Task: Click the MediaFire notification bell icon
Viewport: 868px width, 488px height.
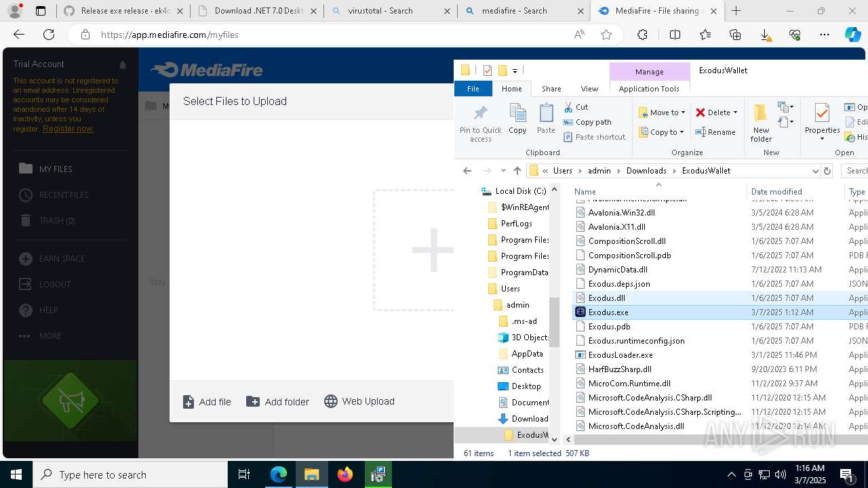Action: 123,65
